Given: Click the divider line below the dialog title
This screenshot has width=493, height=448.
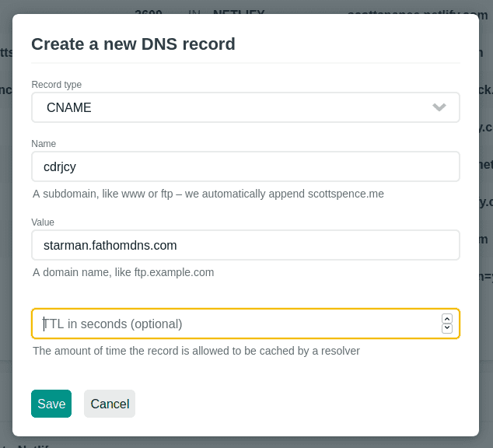Looking at the screenshot, I should tap(245, 62).
